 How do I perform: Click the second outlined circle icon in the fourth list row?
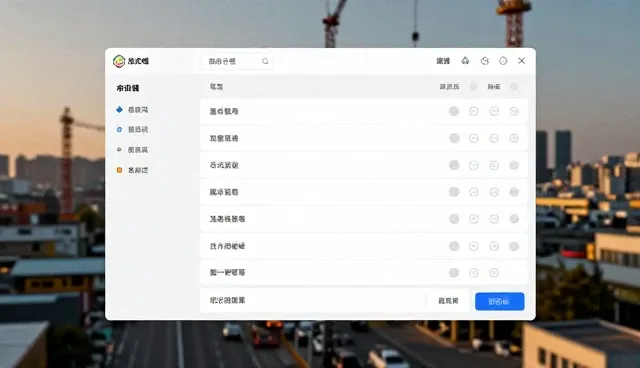[494, 192]
